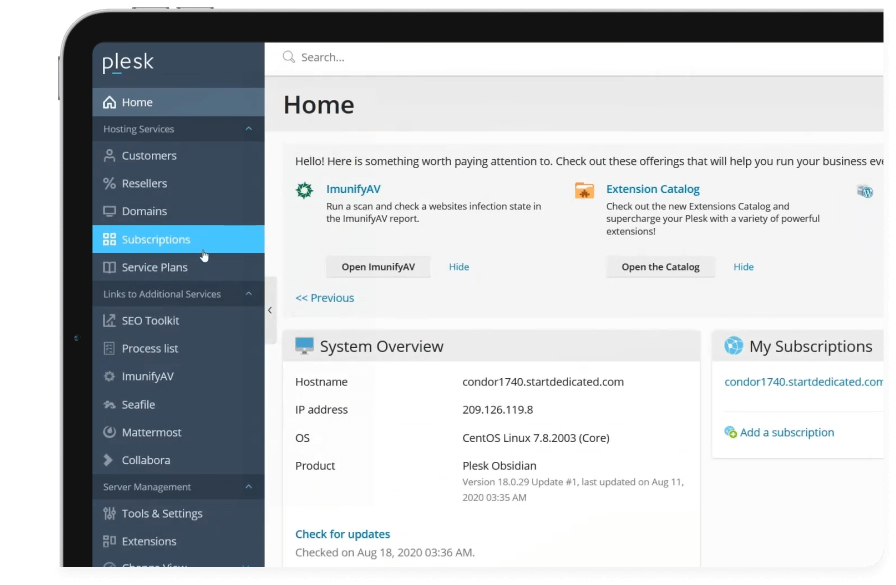Open ImunifyAV gear icon in sidebar
The width and height of the screenshot is (896, 585).
pos(108,376)
